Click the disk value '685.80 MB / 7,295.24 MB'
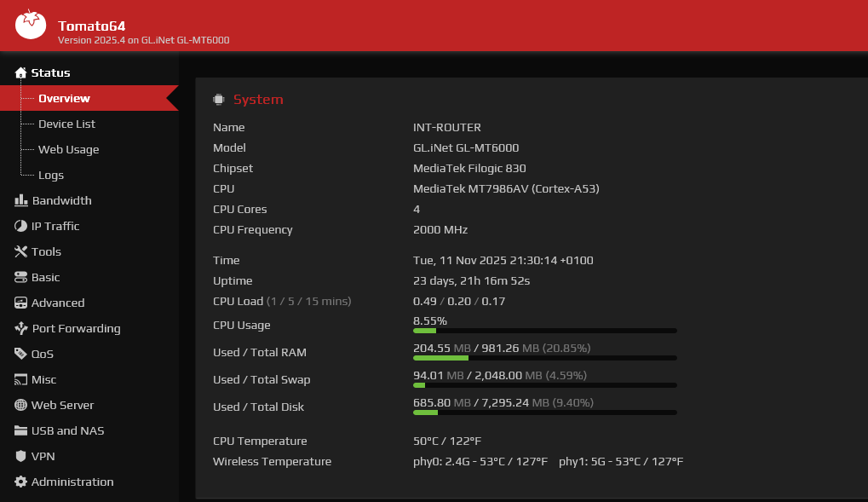Image resolution: width=868 pixels, height=502 pixels. coord(481,402)
